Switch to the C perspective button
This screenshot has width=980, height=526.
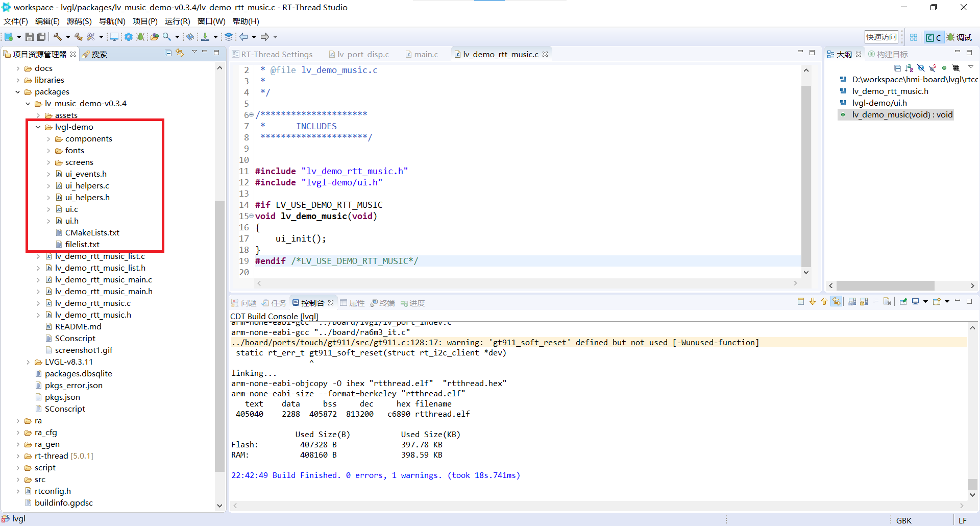[934, 37]
